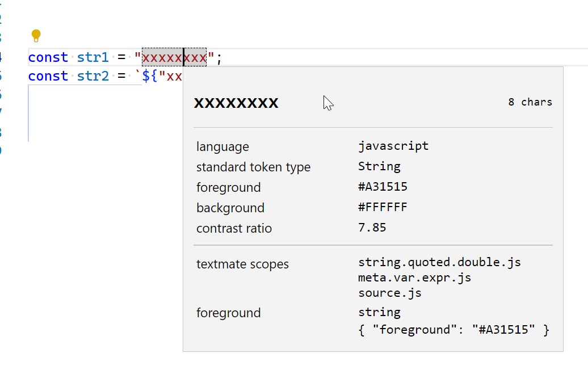Click the 'string.quoted.double.js' scope entry
This screenshot has height=370, width=588.
pos(439,262)
